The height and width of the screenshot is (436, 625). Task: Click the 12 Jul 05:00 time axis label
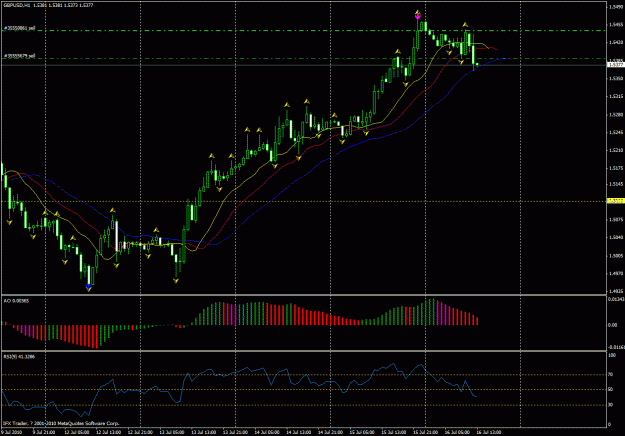(77, 432)
